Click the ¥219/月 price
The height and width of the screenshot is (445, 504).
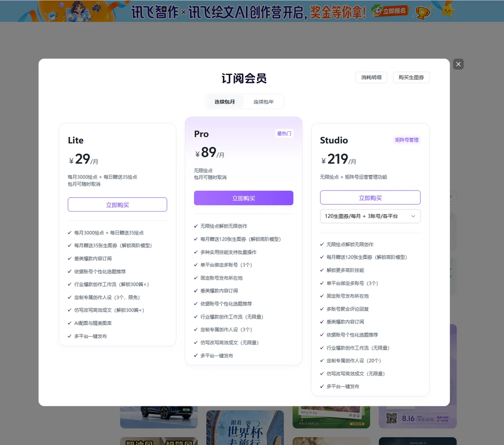click(339, 159)
